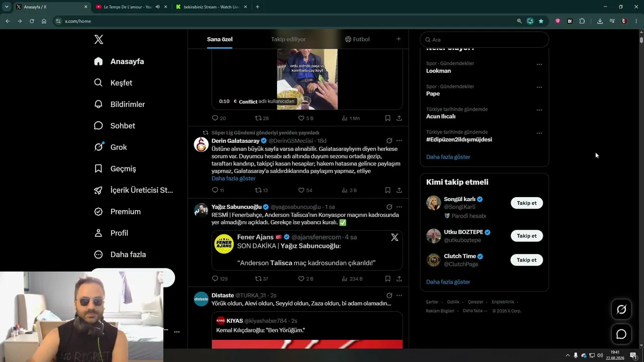Image resolution: width=644 pixels, height=362 pixels.
Task: Expand Derin Galatasaray post with Daha fazla göster
Action: [233, 178]
